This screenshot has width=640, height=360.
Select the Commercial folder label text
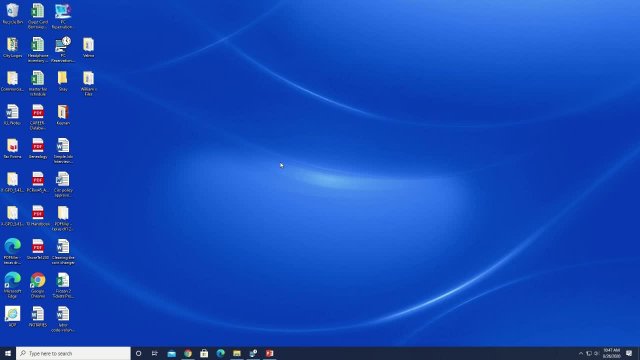tap(13, 89)
